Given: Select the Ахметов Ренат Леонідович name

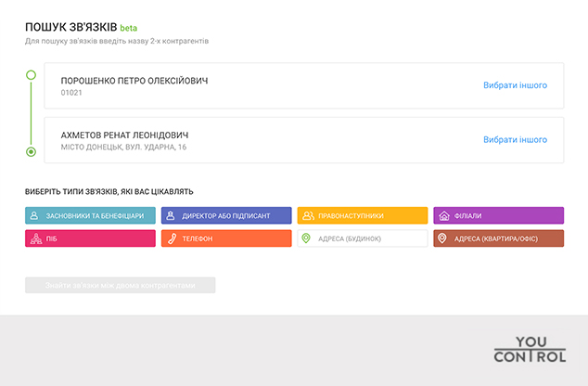Looking at the screenshot, I should click(x=124, y=135).
